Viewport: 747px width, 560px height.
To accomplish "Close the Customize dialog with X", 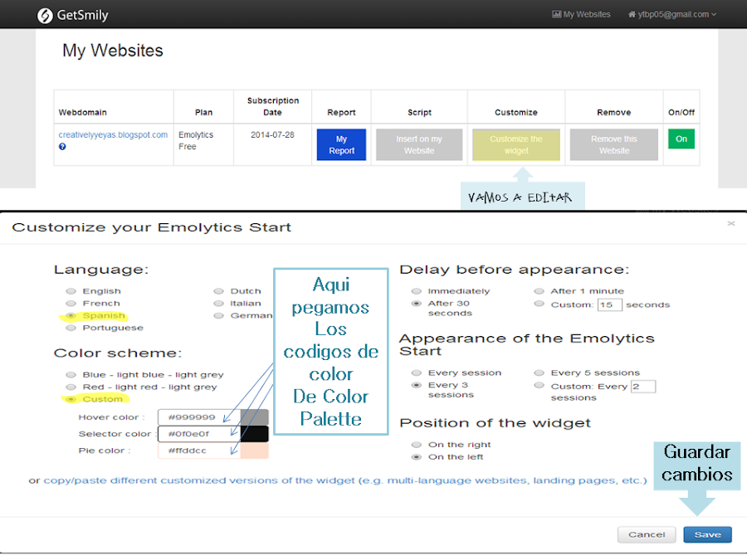I will pos(730,223).
